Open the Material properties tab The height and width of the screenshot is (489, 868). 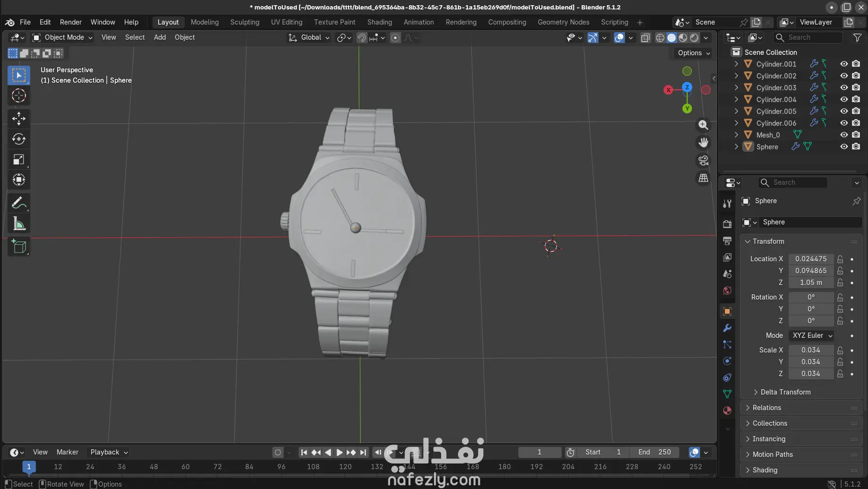727,411
